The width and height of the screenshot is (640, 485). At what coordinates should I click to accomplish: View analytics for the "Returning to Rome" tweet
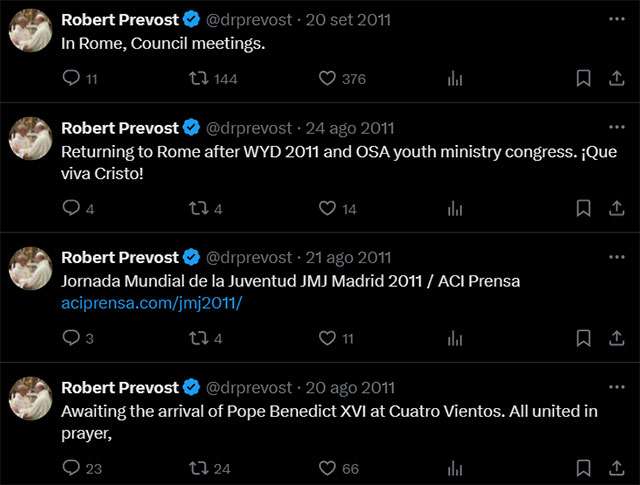point(455,208)
